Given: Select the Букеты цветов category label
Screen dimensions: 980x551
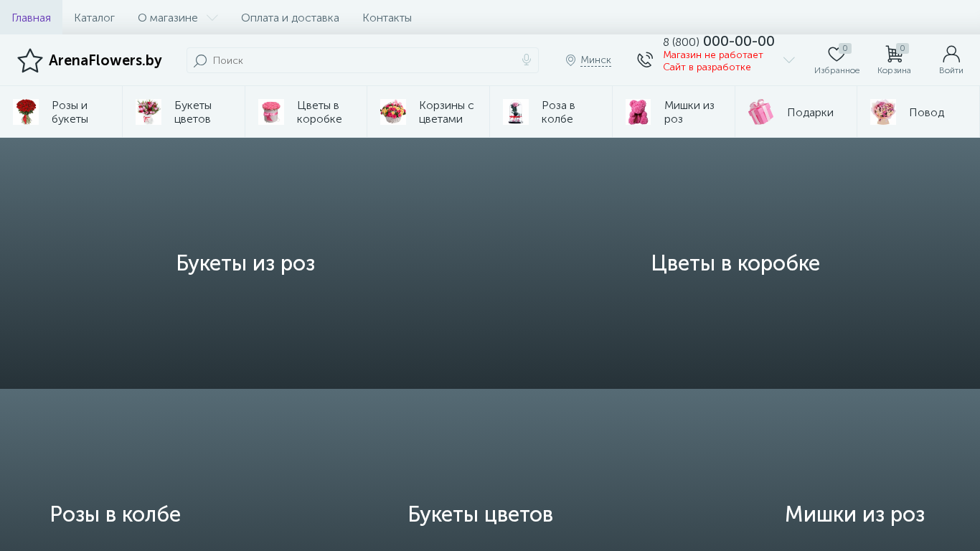Looking at the screenshot, I should [193, 112].
